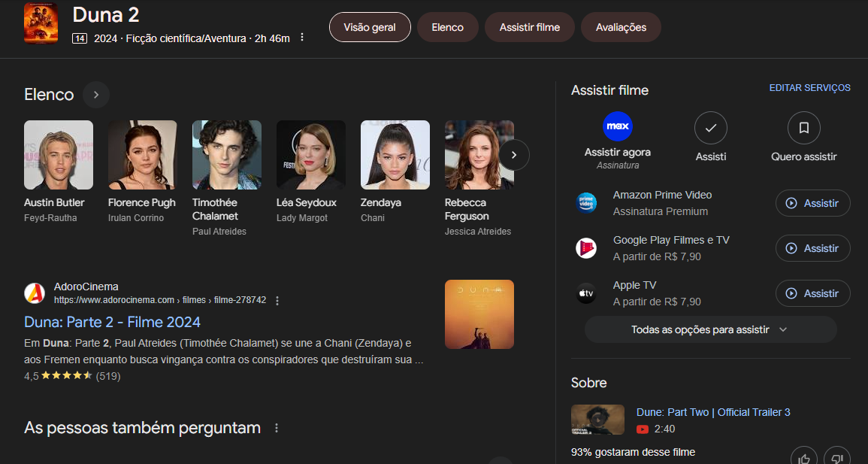868x464 pixels.
Task: Toggle Quero assistir bookmark
Action: click(x=804, y=128)
